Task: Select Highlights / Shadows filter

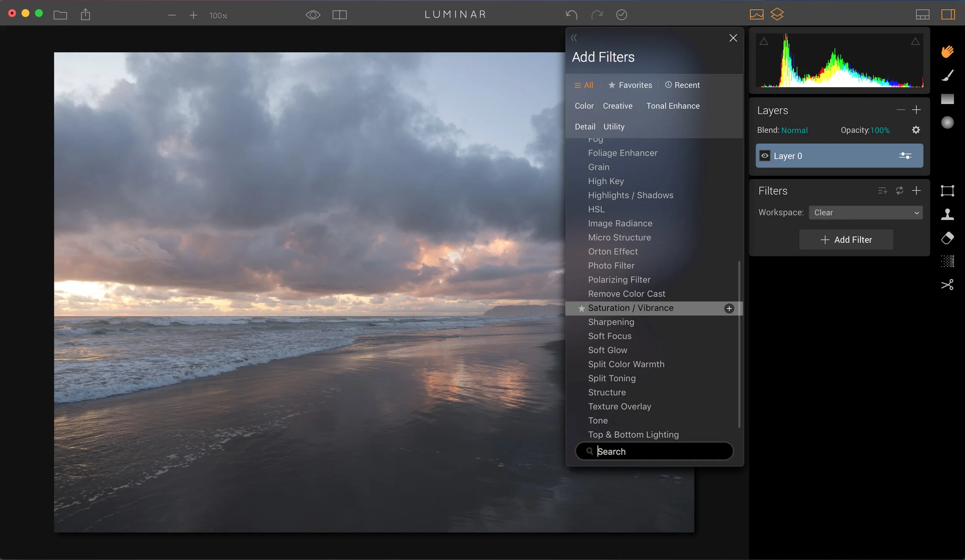Action: [630, 195]
